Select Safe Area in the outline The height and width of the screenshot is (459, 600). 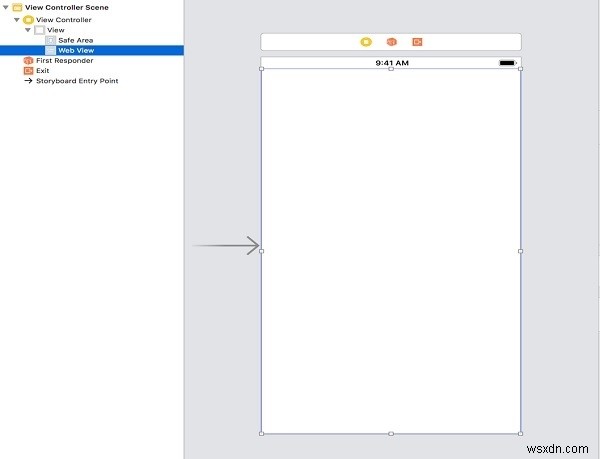pos(92,40)
